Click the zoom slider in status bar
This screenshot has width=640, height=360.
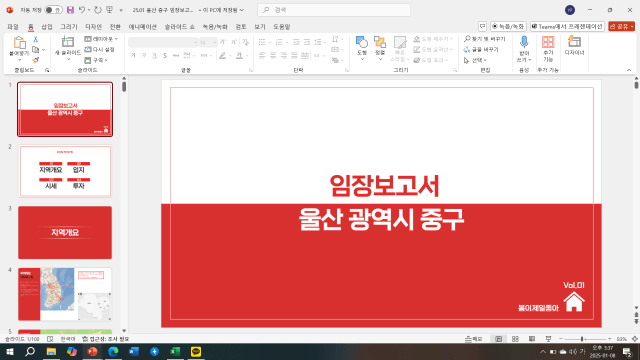tap(585, 339)
